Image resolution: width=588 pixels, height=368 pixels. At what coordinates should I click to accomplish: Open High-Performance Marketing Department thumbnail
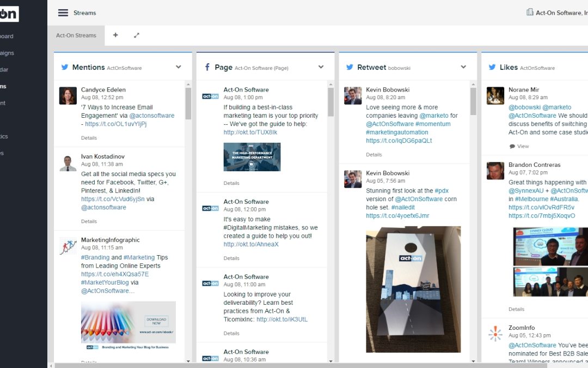(252, 157)
